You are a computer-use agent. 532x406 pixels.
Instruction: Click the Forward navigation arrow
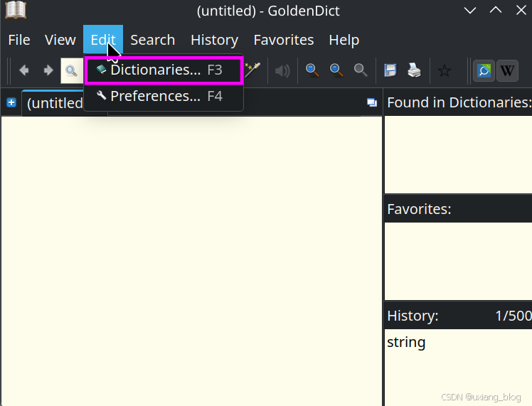click(48, 70)
